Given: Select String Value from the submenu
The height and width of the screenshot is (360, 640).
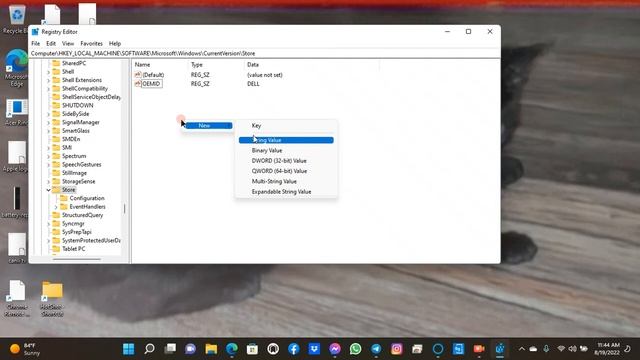Looking at the screenshot, I should (286, 140).
